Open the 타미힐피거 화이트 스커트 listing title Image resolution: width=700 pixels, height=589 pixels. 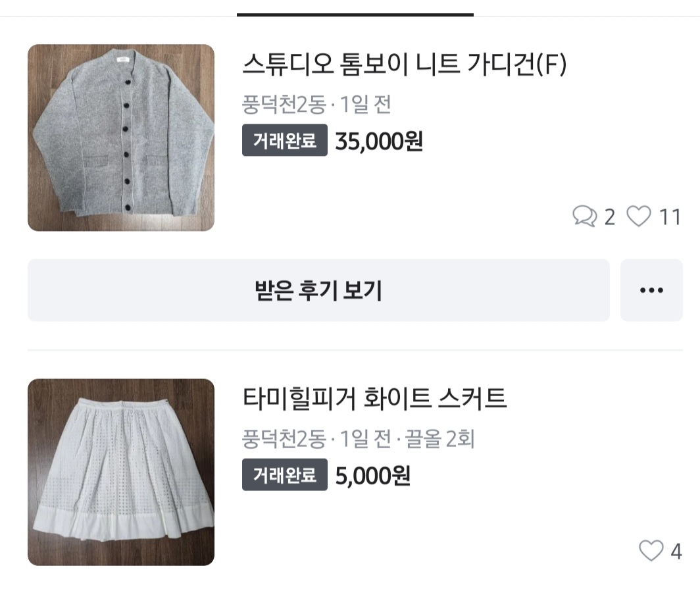[x=375, y=399]
